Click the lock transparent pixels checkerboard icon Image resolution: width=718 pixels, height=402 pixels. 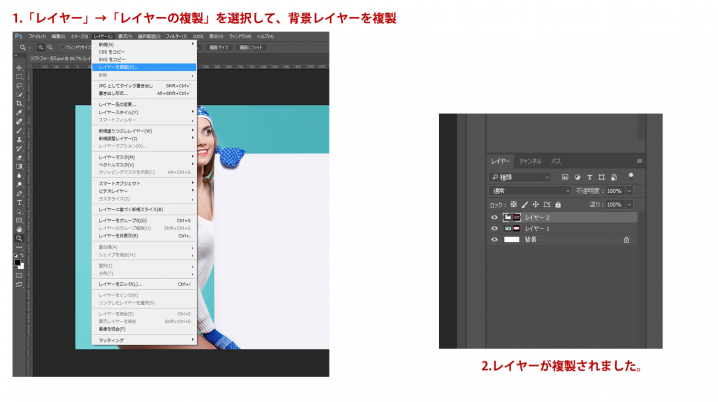(x=514, y=205)
